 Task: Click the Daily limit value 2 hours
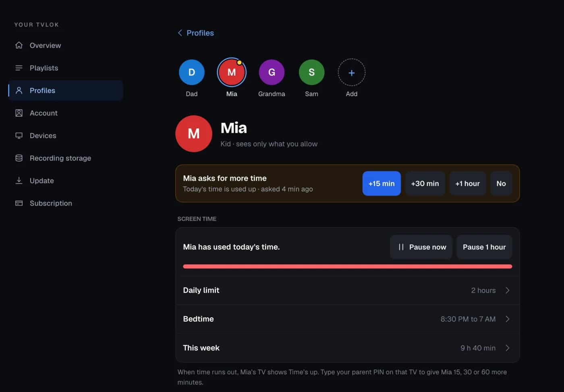coord(483,290)
